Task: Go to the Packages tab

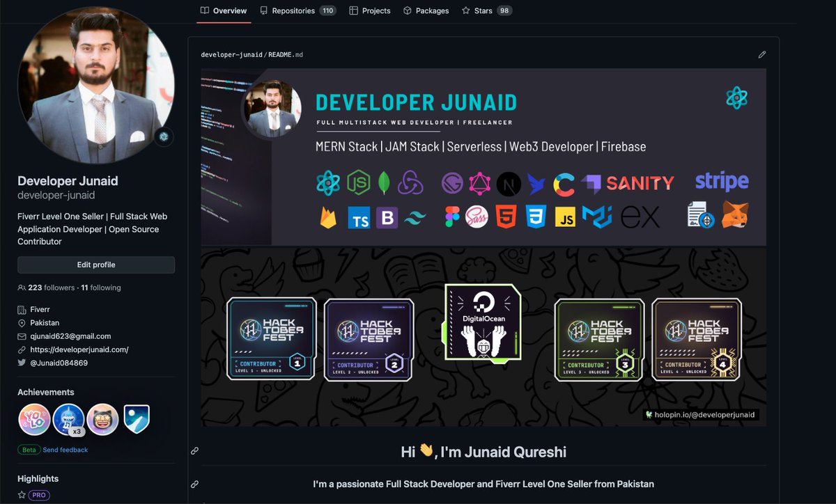Action: click(x=426, y=10)
